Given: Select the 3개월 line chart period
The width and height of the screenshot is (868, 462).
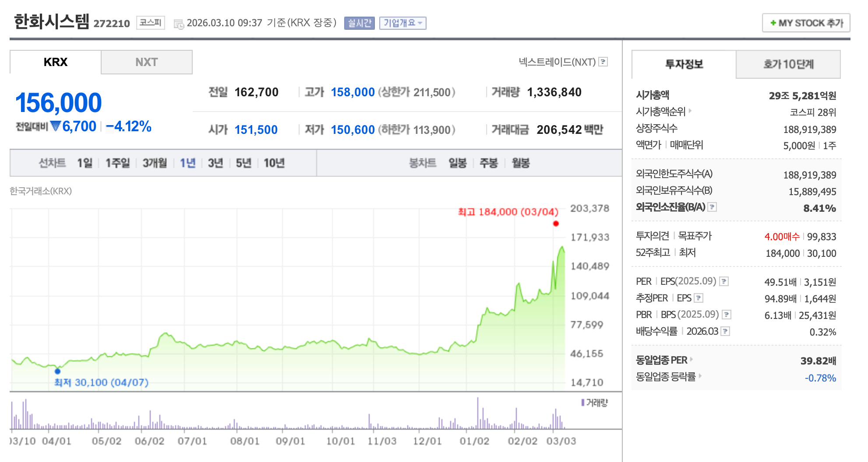Looking at the screenshot, I should [x=155, y=163].
